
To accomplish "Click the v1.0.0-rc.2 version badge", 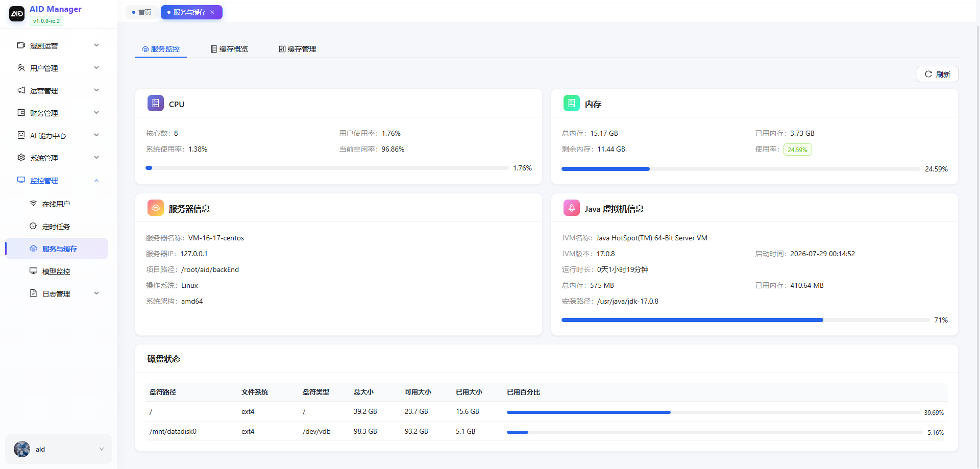I will 46,21.
